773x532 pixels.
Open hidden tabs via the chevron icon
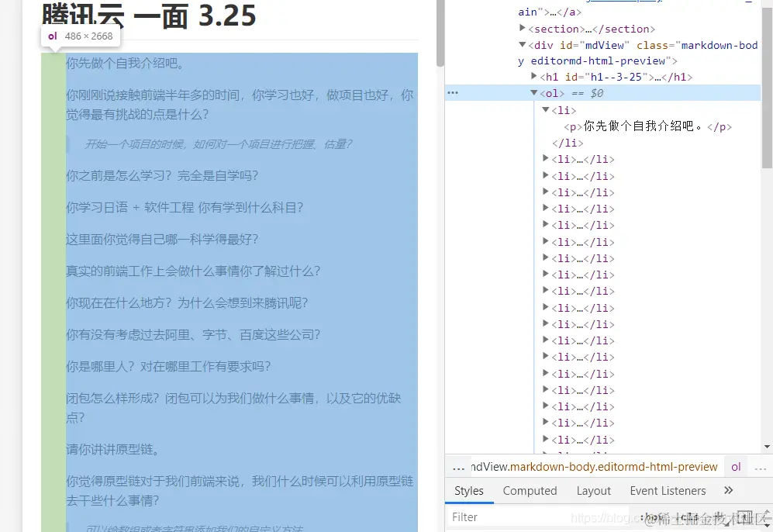click(727, 490)
